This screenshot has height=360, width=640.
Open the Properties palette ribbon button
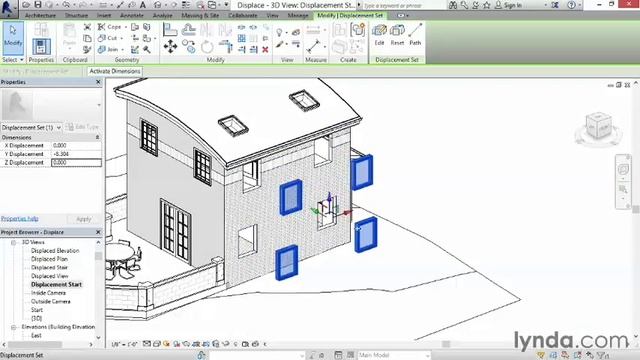[41, 47]
